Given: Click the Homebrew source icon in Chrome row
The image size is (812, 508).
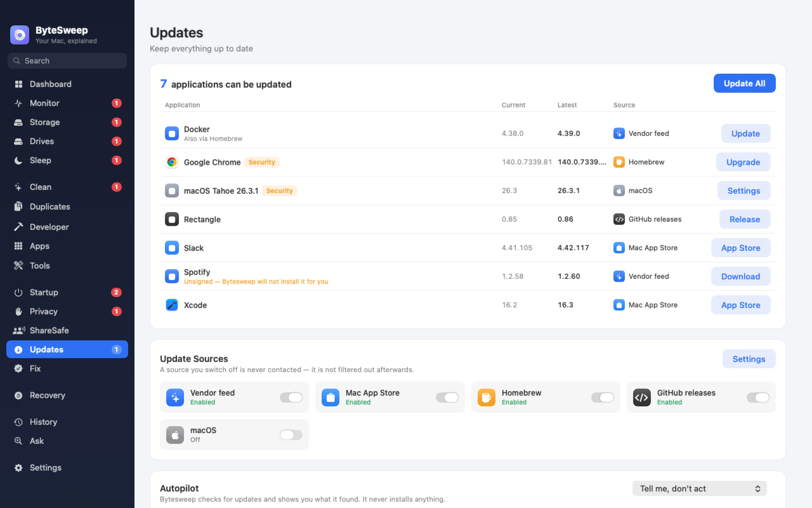Looking at the screenshot, I should click(619, 162).
